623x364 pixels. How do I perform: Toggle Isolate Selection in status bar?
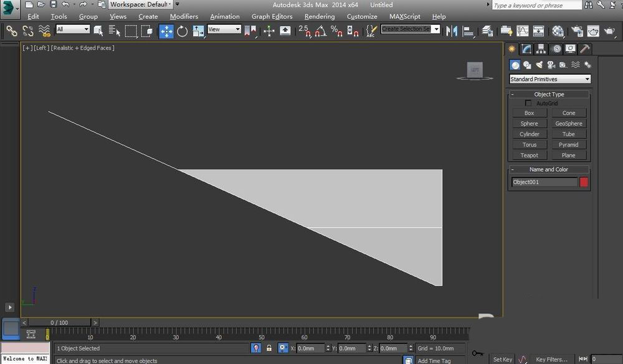(x=256, y=348)
